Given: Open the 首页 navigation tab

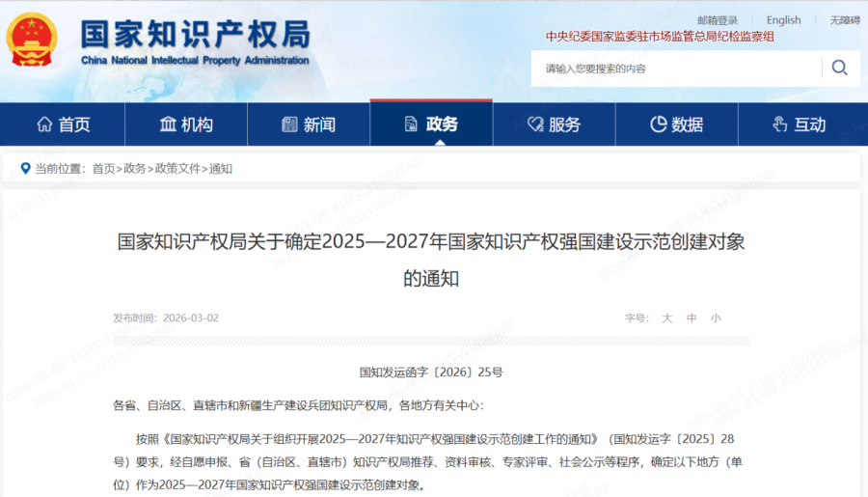Looking at the screenshot, I should [x=63, y=124].
